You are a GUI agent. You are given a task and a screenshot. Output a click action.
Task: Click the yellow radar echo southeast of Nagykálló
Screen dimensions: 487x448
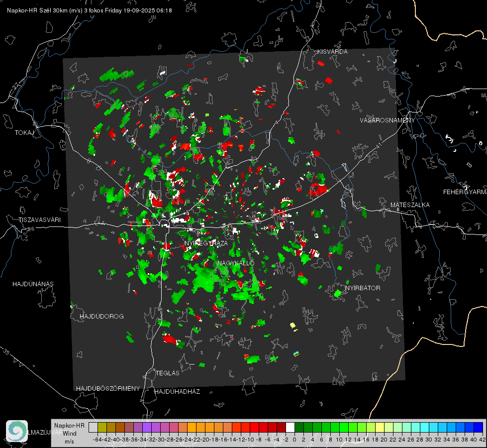pyautogui.click(x=293, y=326)
